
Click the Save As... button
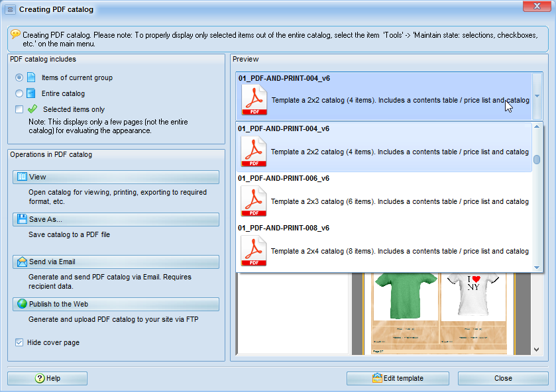pyautogui.click(x=116, y=219)
